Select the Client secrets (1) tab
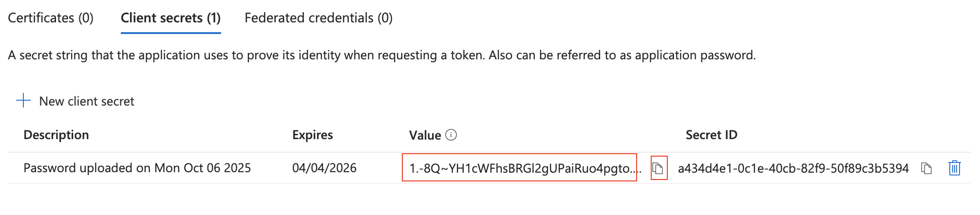The image size is (980, 215). pos(170,18)
